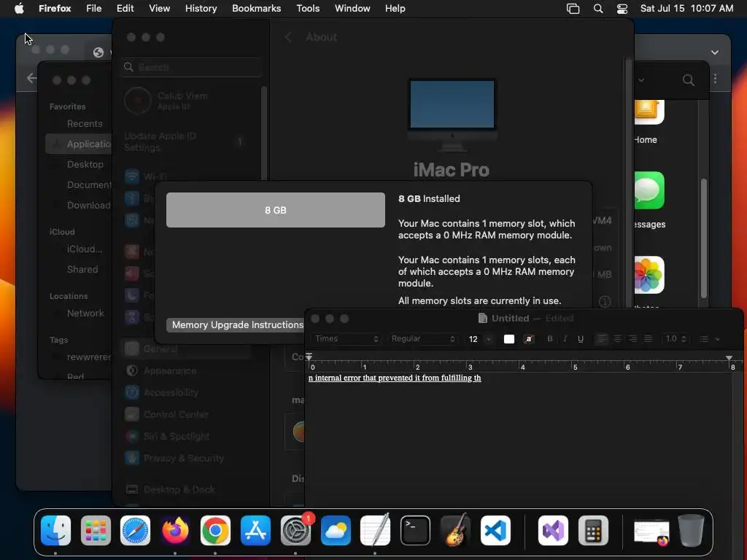
Task: Click the back chevron beside About in Settings
Action: tap(288, 37)
